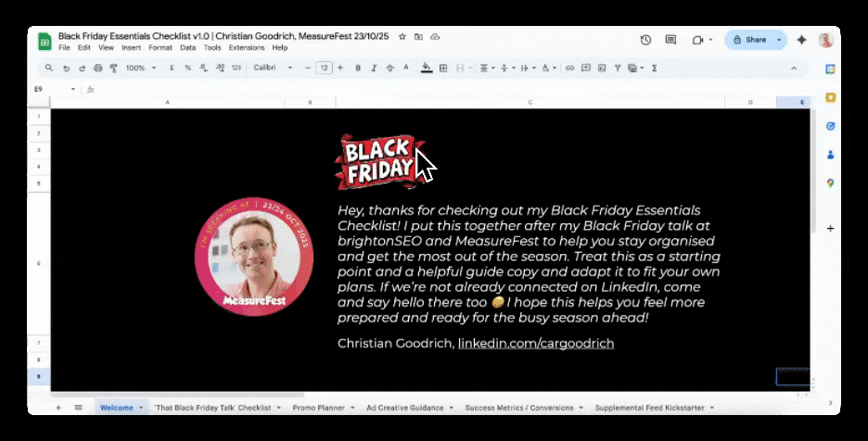The height and width of the screenshot is (441, 868).
Task: Open linkedin.com/cargoodrich link
Action: click(x=536, y=343)
